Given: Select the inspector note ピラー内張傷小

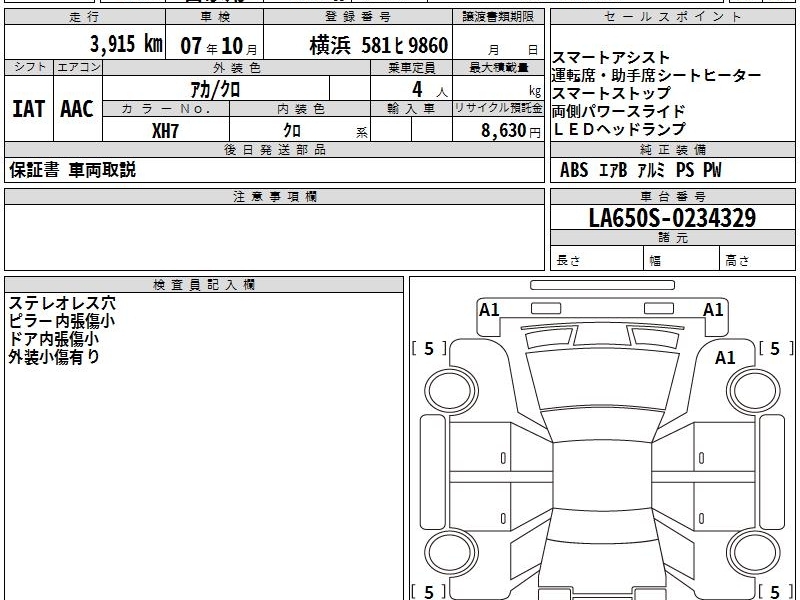Looking at the screenshot, I should pos(62,321).
